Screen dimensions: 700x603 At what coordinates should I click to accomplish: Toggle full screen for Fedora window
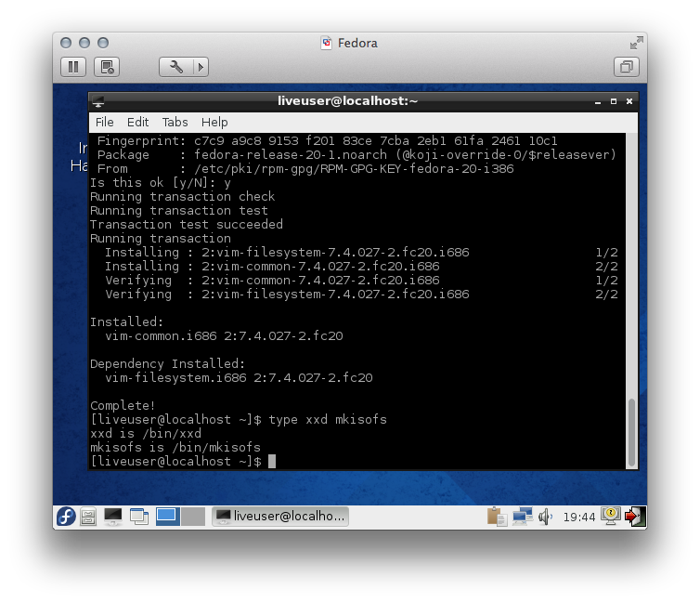(636, 43)
